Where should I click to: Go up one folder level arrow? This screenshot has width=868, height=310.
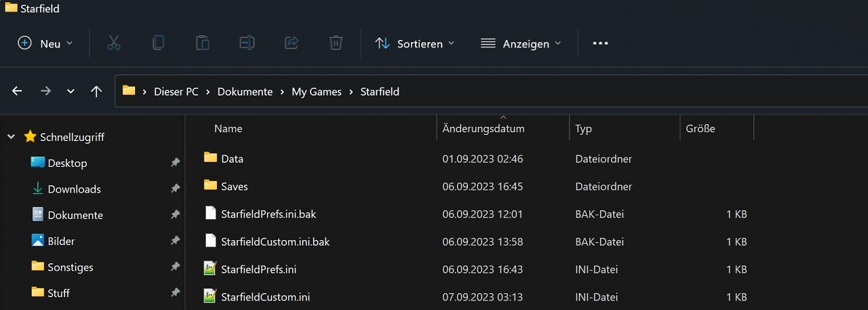[96, 91]
